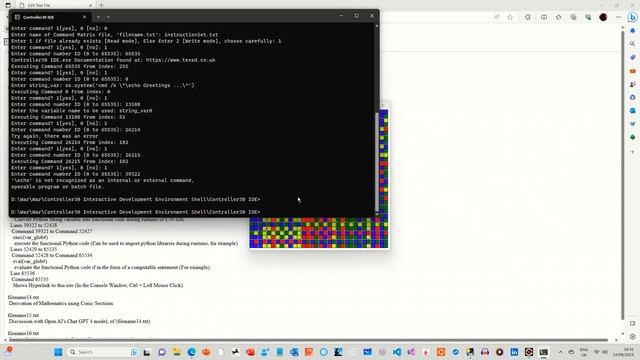This screenshot has width=640, height=360.
Task: Add page to favorites with star icon
Action: (x=510, y=17)
